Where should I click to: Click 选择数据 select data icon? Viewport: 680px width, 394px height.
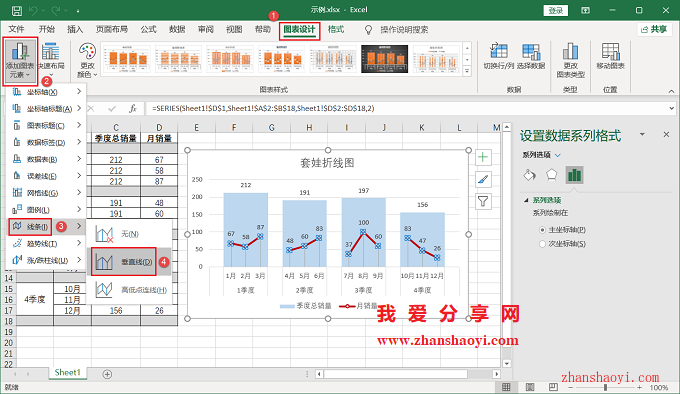(x=531, y=56)
